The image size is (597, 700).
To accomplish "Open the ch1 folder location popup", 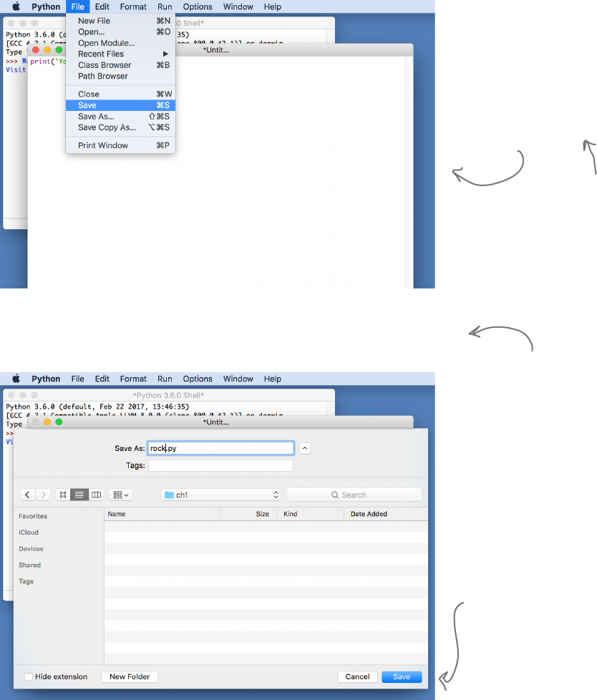I will click(221, 495).
